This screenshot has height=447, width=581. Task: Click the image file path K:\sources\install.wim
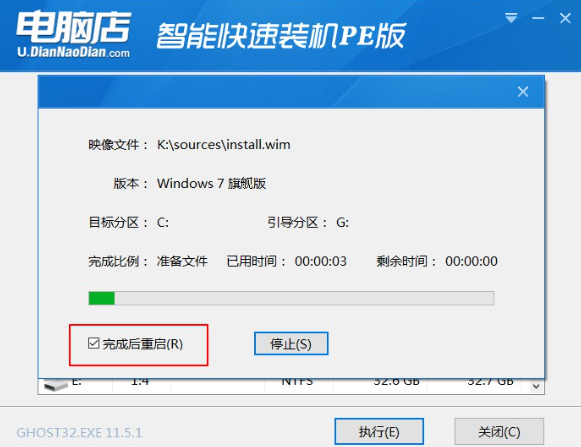click(223, 145)
